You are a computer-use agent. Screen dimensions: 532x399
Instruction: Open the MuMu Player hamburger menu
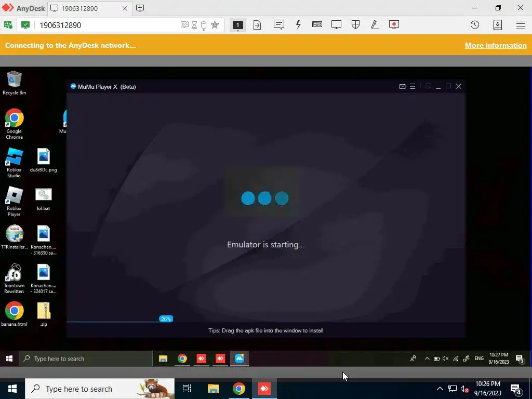pos(413,87)
